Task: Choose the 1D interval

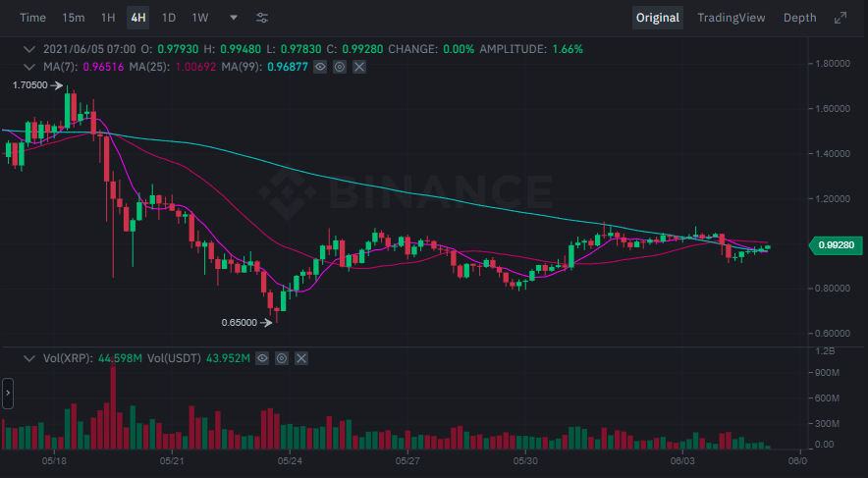Action: (169, 18)
